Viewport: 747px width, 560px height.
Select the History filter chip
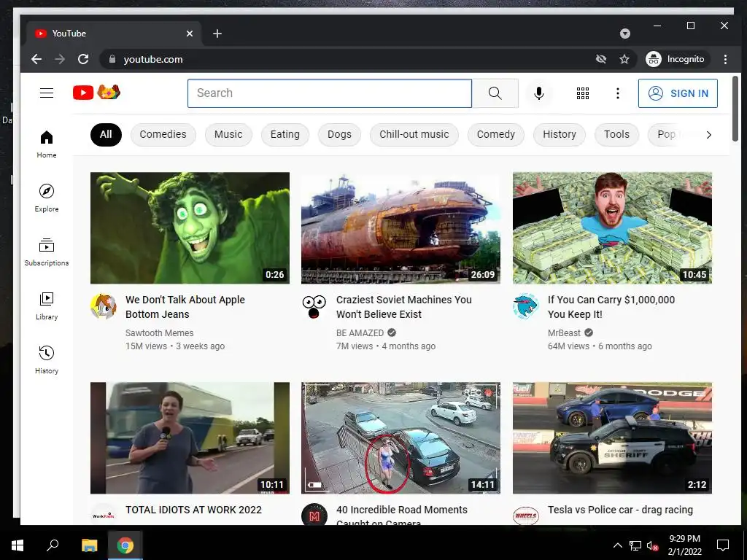[x=560, y=134]
